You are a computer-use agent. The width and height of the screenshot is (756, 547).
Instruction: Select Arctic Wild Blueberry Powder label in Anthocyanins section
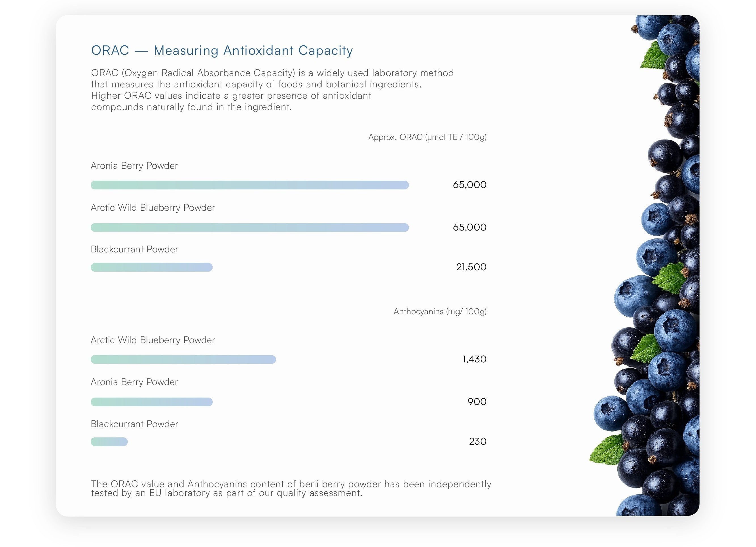click(153, 340)
